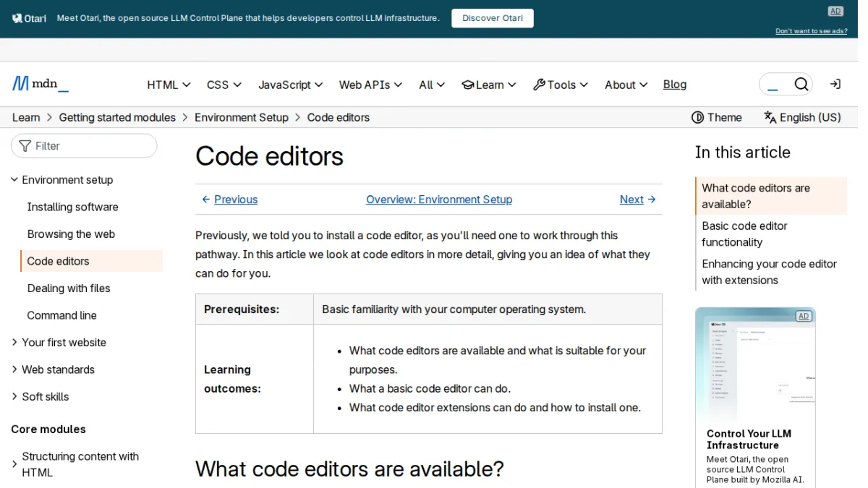868x488 pixels.
Task: Open Overview: Environment Setup link
Action: pyautogui.click(x=439, y=200)
